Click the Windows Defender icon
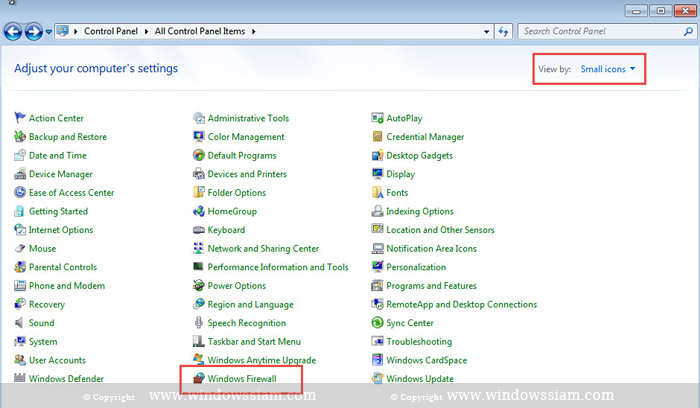Viewport: 700px width, 408px height. (20, 378)
